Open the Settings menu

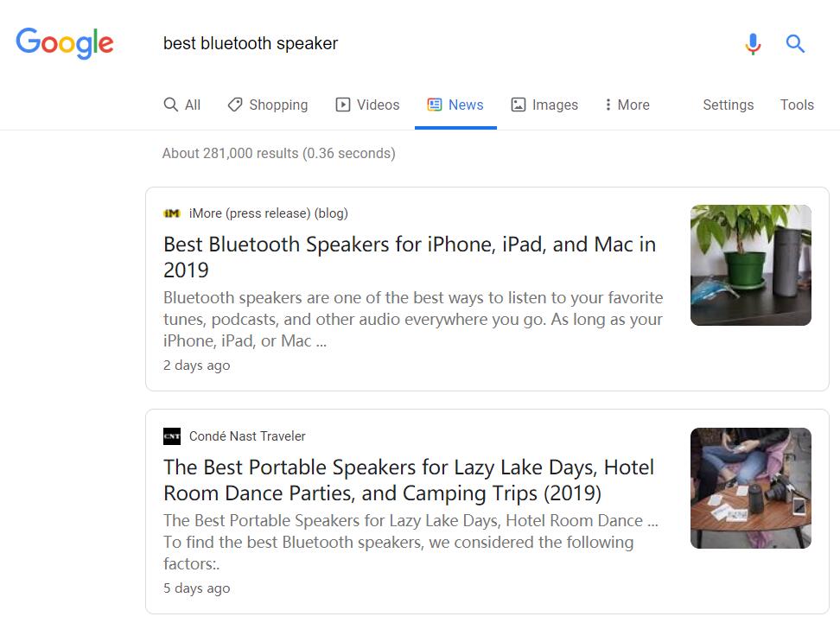(728, 105)
